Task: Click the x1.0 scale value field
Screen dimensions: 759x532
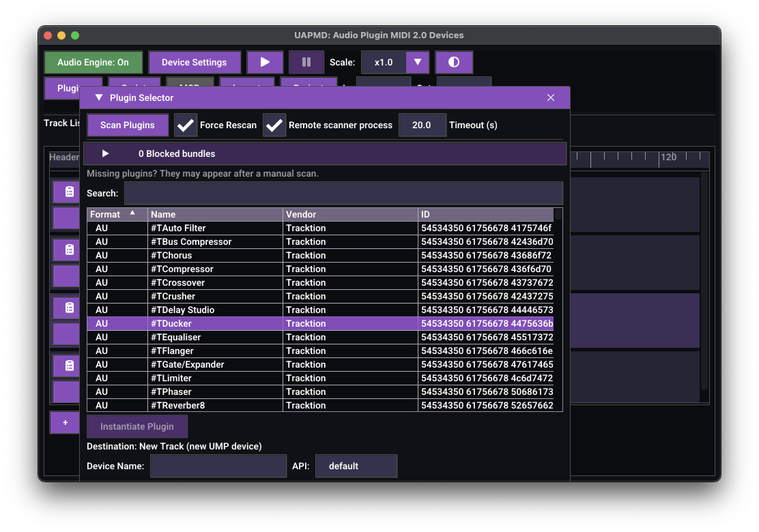Action: tap(384, 62)
